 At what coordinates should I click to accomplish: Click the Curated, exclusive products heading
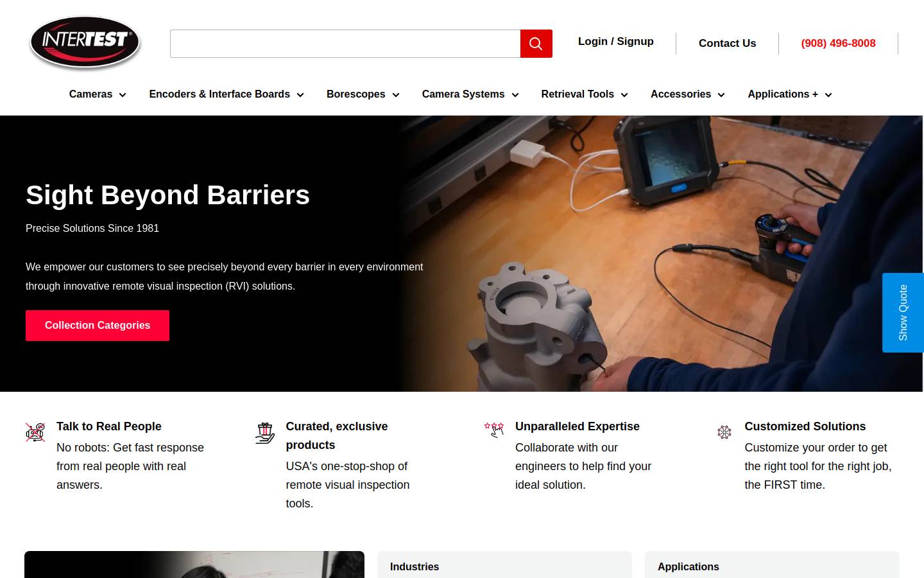coord(337,435)
